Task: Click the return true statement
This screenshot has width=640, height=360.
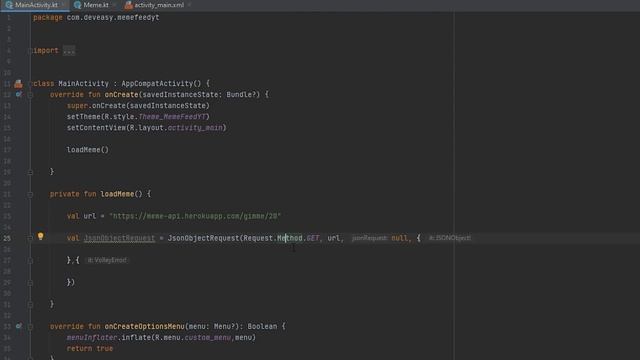Action: (x=90, y=349)
